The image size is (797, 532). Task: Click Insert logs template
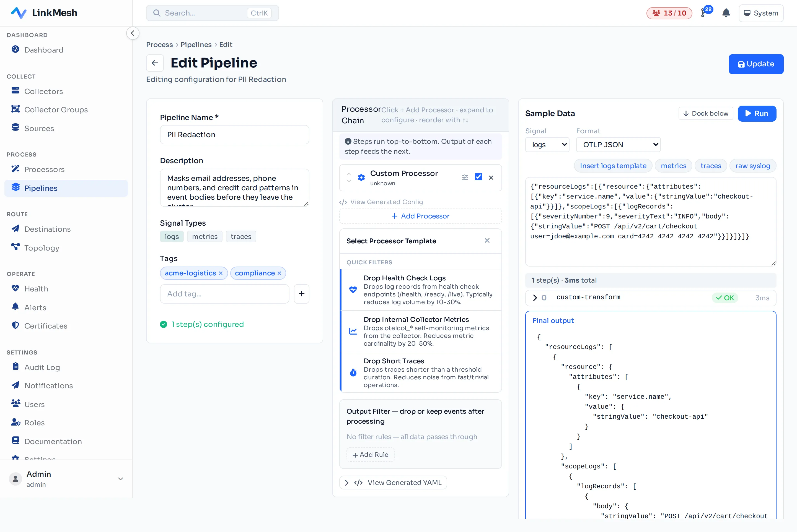(x=613, y=166)
